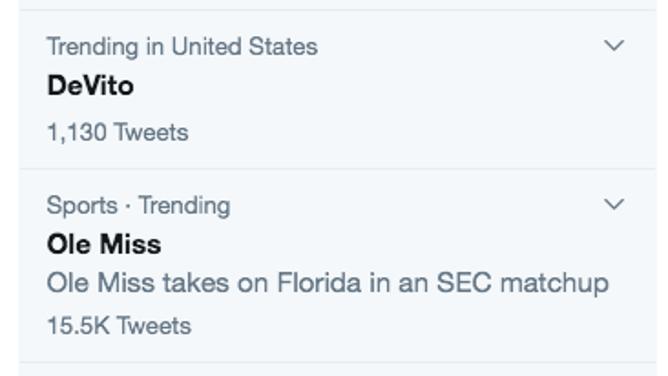Click blank space right of DeVito title
668x376 pixels.
pos(362,86)
